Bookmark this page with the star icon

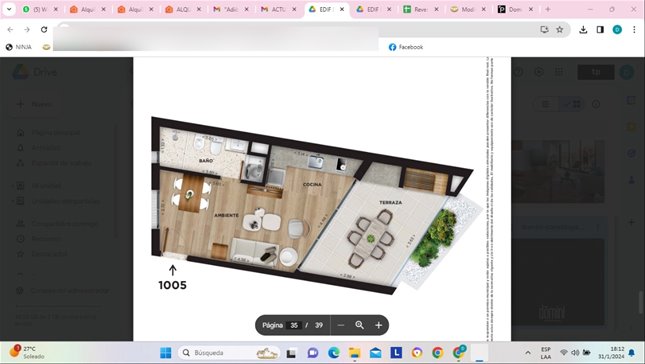pos(559,30)
